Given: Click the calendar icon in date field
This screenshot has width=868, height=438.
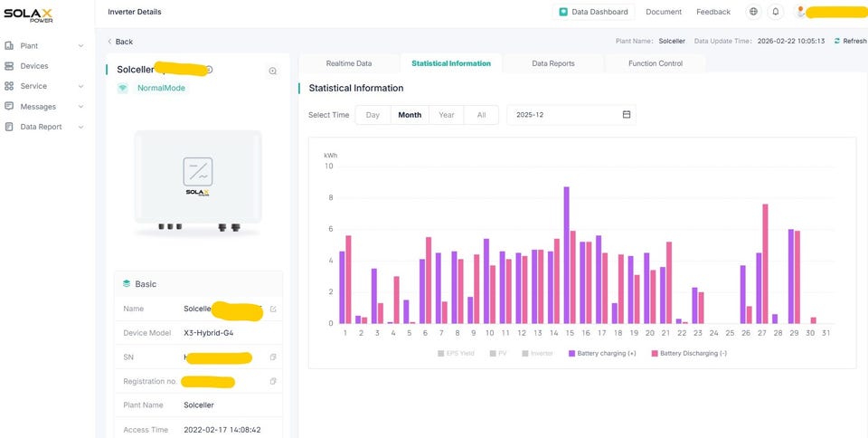Looking at the screenshot, I should [x=627, y=115].
